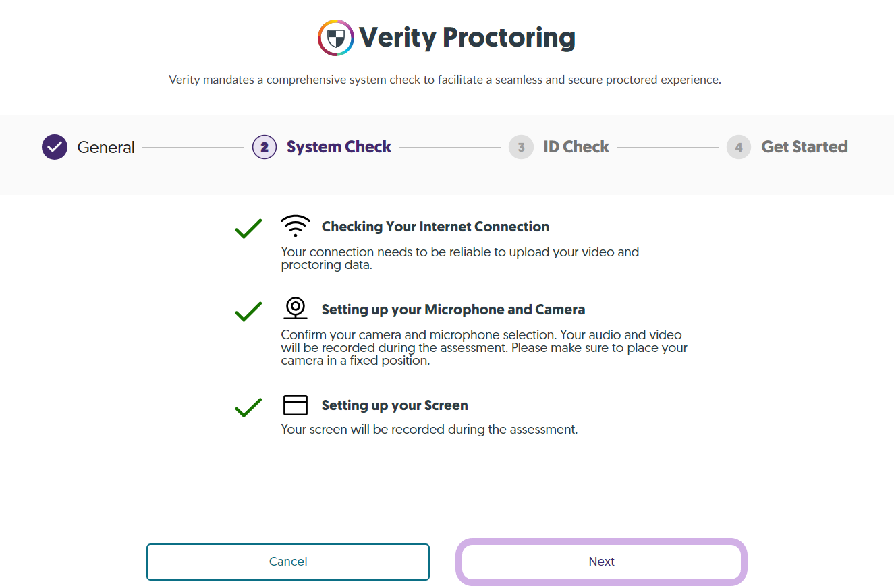894x588 pixels.
Task: Jump to the ID Check step label
Action: 576,147
